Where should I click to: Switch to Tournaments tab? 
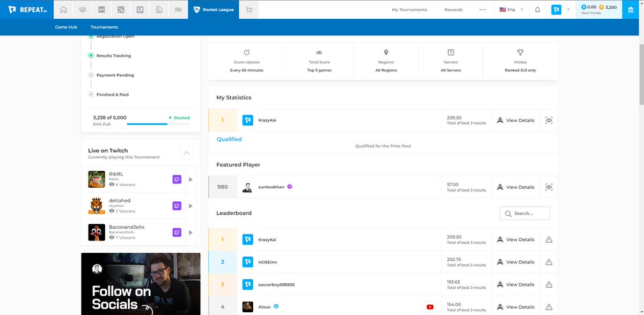tap(104, 27)
